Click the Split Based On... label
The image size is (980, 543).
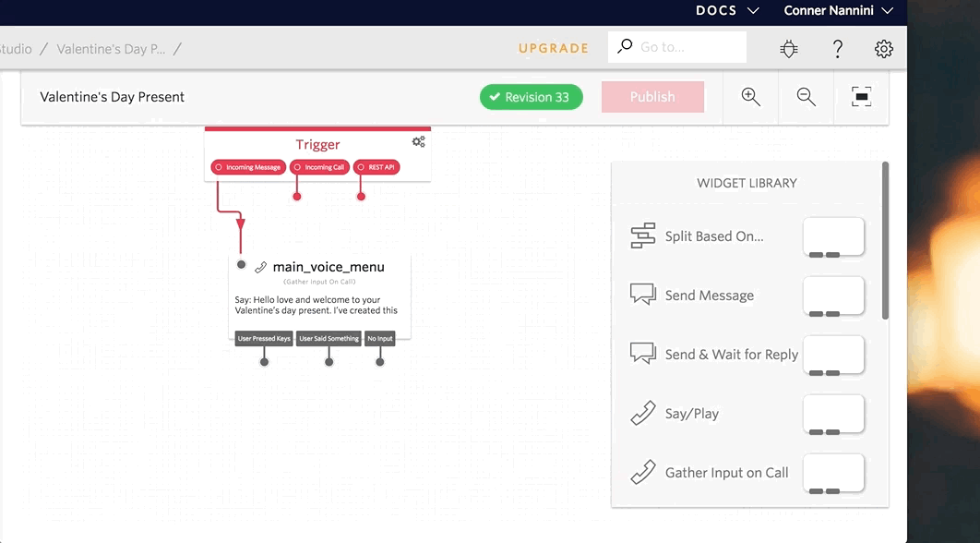(x=714, y=236)
